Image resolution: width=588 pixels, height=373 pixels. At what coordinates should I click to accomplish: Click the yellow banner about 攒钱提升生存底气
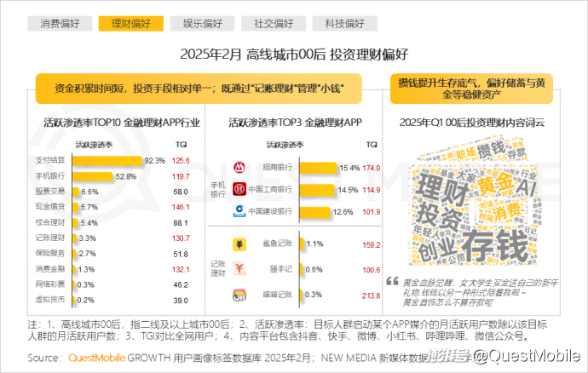(x=470, y=89)
